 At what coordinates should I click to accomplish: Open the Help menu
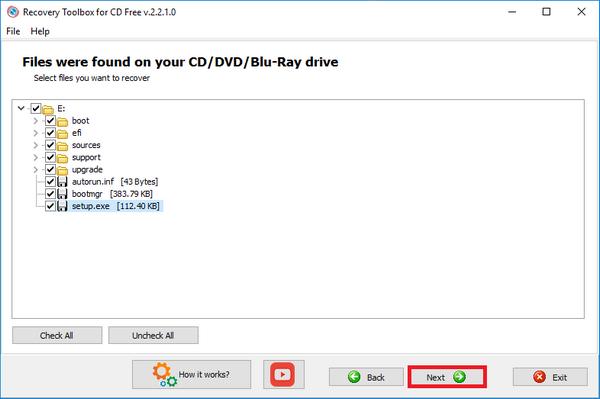40,31
